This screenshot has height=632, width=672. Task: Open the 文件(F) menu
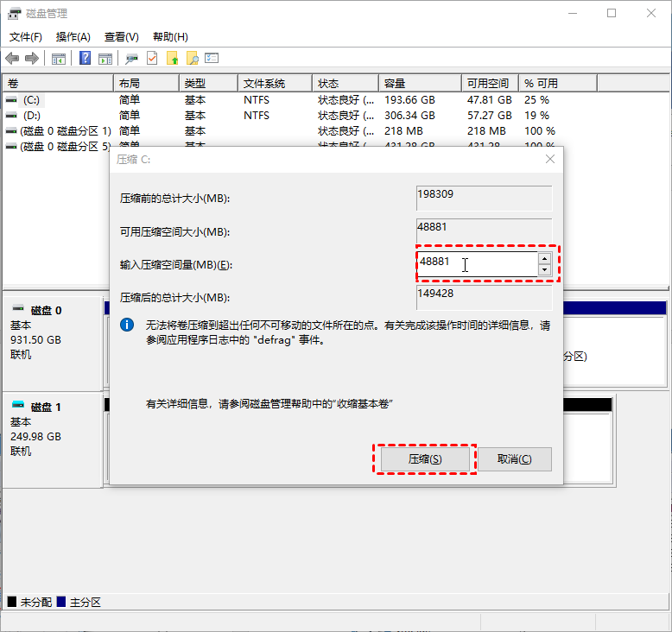(26, 37)
